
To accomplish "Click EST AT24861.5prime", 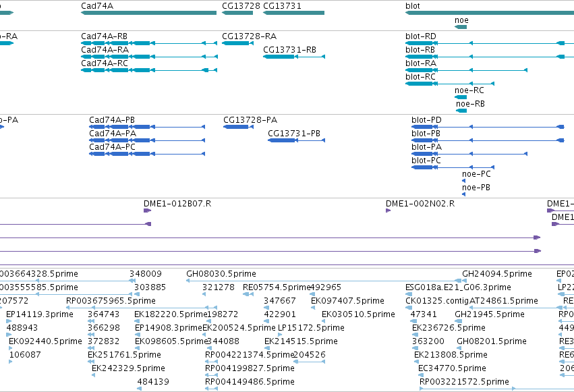I will point(504,301).
